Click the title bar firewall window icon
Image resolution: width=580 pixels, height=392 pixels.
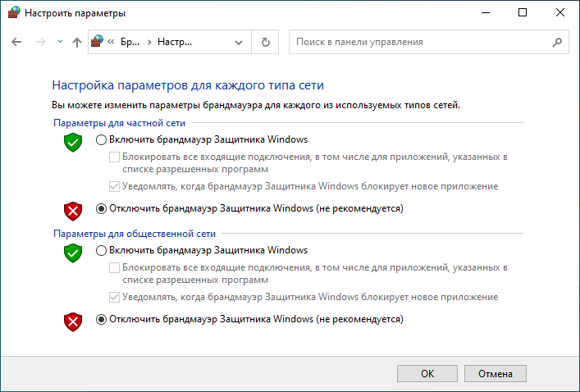14,13
